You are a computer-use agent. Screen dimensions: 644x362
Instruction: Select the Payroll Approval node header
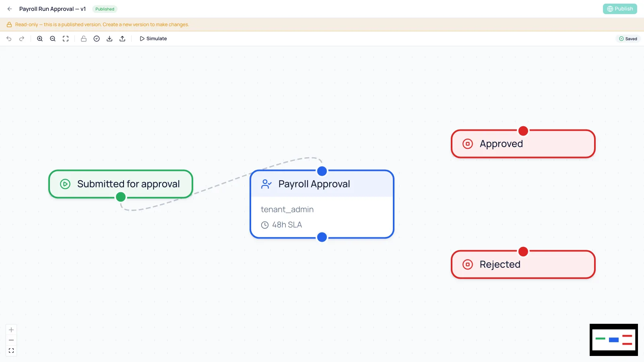click(322, 184)
